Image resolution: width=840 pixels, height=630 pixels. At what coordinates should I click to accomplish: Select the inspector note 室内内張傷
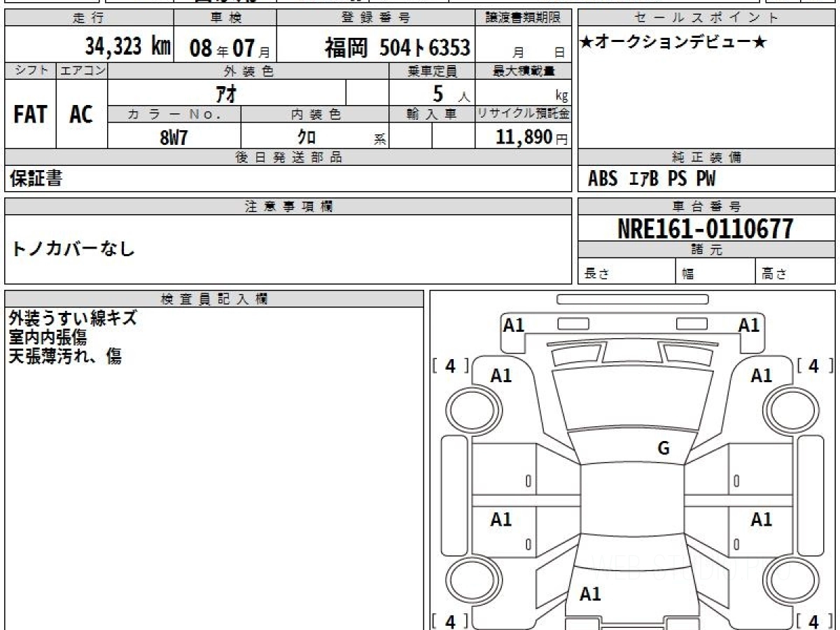(48, 337)
